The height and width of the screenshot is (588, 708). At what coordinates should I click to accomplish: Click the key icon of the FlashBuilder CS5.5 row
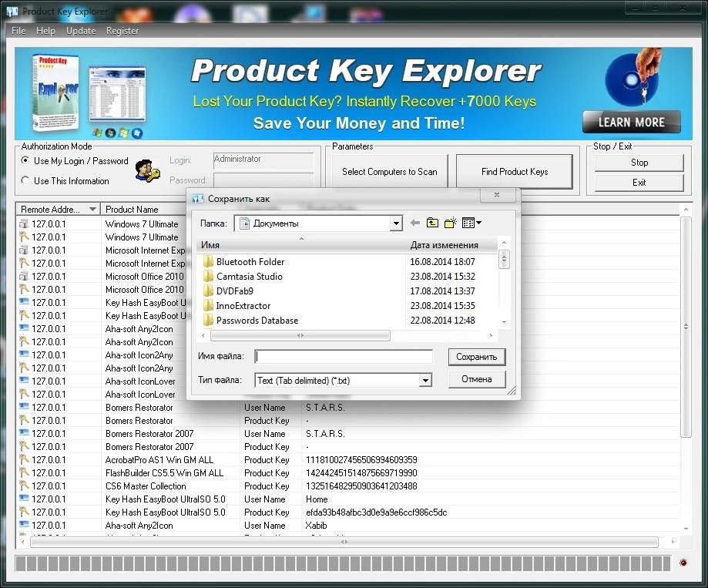[x=24, y=473]
